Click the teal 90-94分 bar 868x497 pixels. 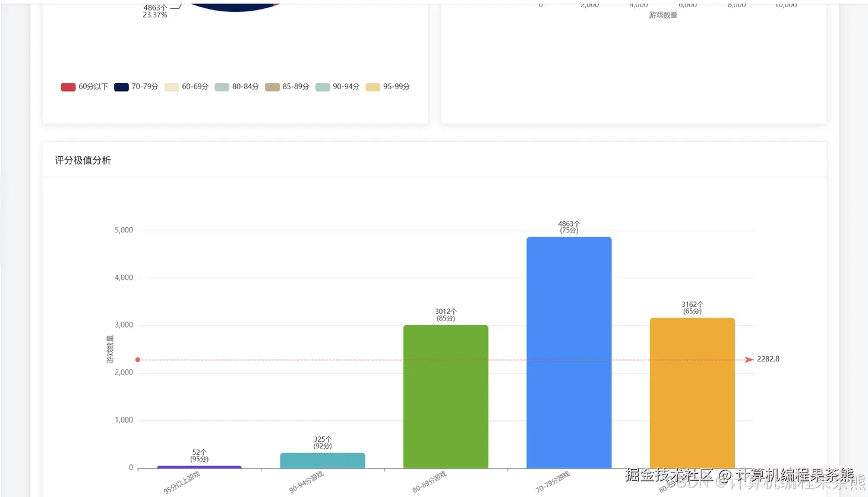coord(323,461)
